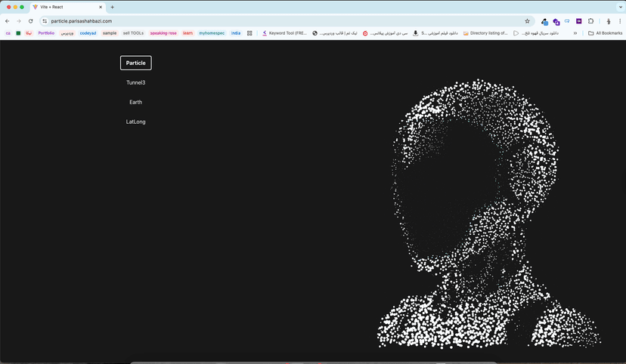626x364 pixels.
Task: Open a new browser tab
Action: (112, 8)
